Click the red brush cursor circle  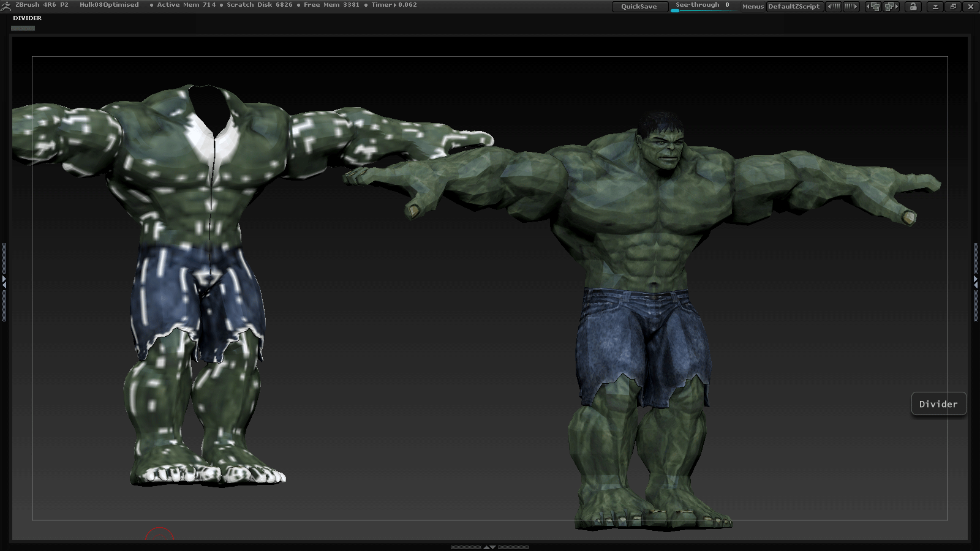coord(159,533)
